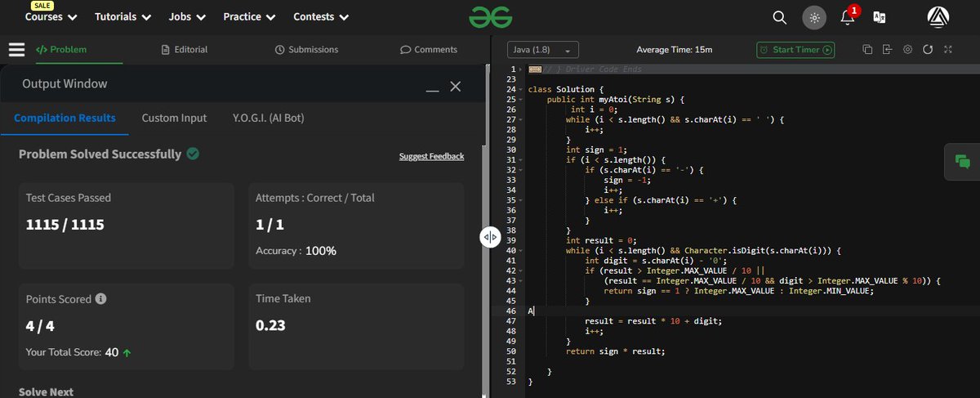
Task: Click Accuracy : 100% text
Action: click(296, 250)
